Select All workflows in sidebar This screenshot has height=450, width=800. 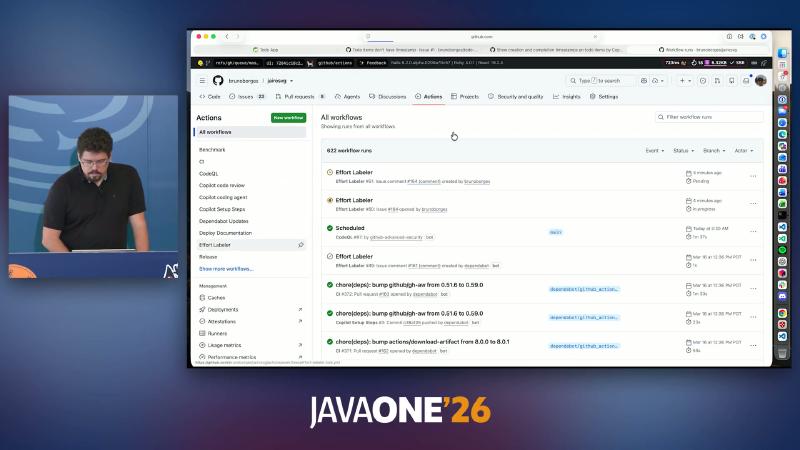(250, 132)
